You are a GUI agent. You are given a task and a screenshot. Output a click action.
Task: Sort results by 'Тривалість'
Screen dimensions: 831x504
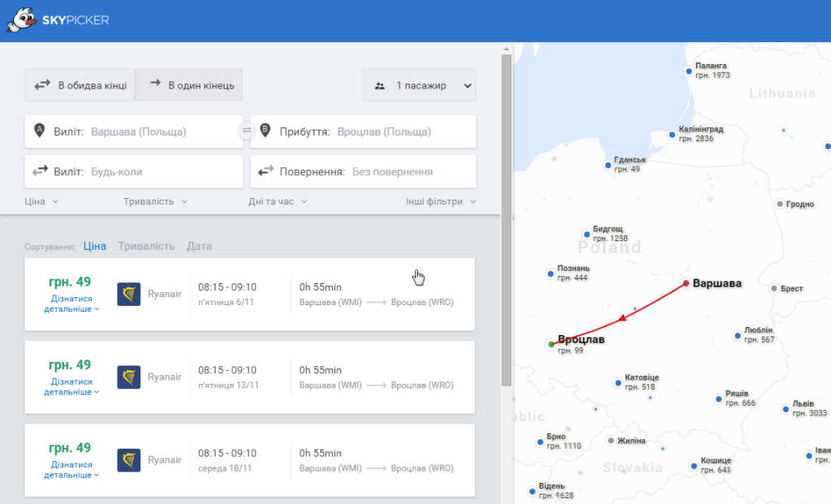tap(146, 247)
